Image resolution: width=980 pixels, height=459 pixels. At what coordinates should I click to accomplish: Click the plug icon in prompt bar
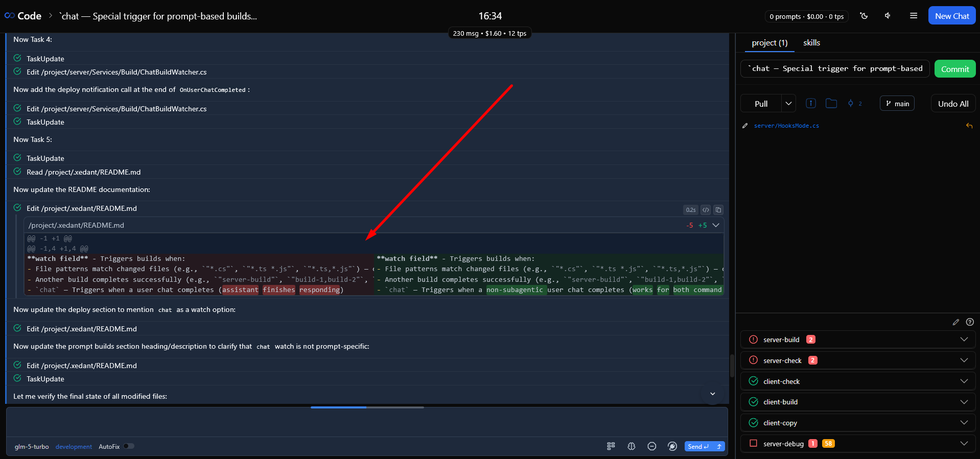[x=672, y=446]
